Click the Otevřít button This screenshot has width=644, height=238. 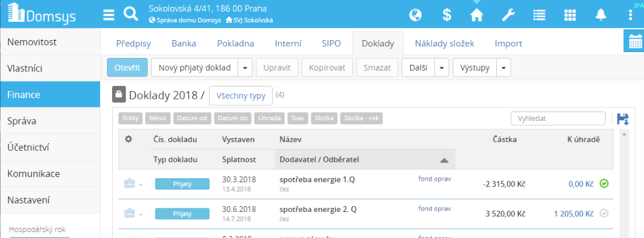[x=127, y=67]
